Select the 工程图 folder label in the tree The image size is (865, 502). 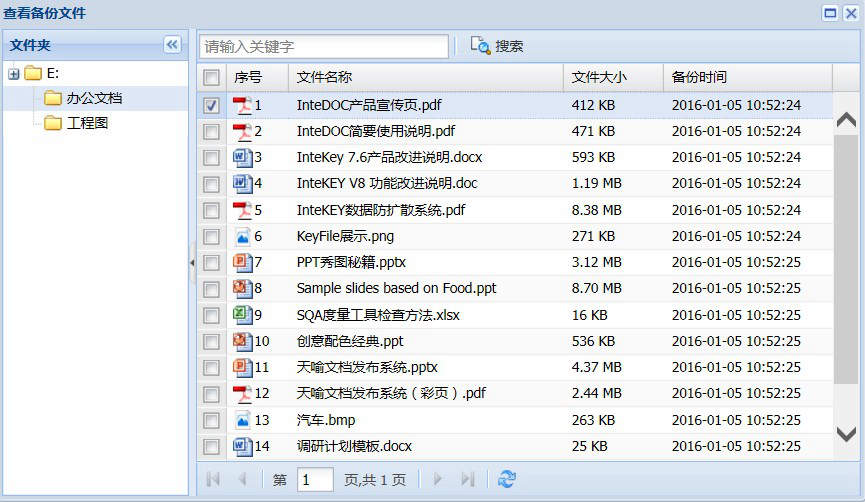[87, 123]
